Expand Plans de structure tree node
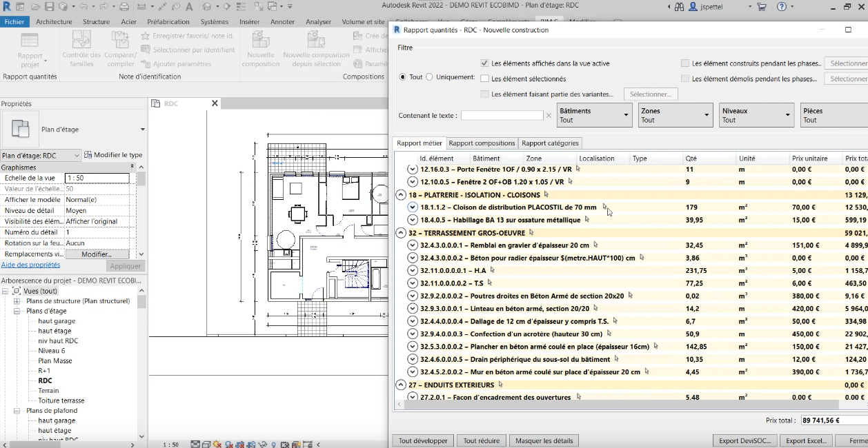The image size is (868, 448). click(x=17, y=301)
